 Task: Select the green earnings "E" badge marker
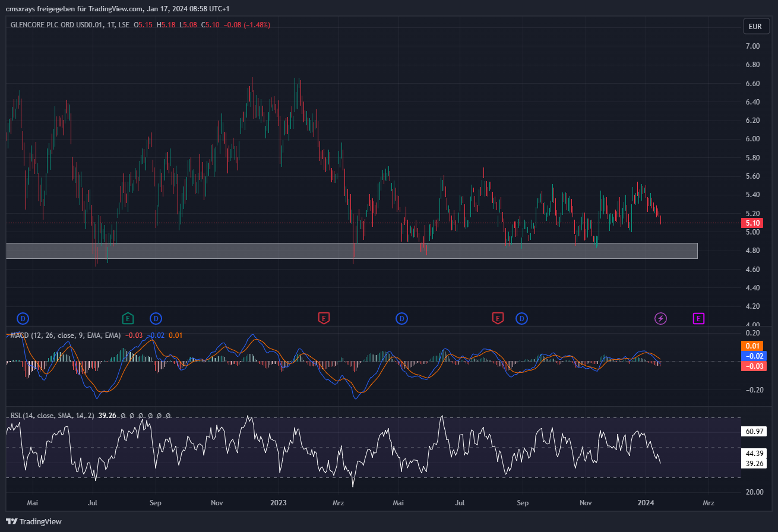[x=127, y=318]
